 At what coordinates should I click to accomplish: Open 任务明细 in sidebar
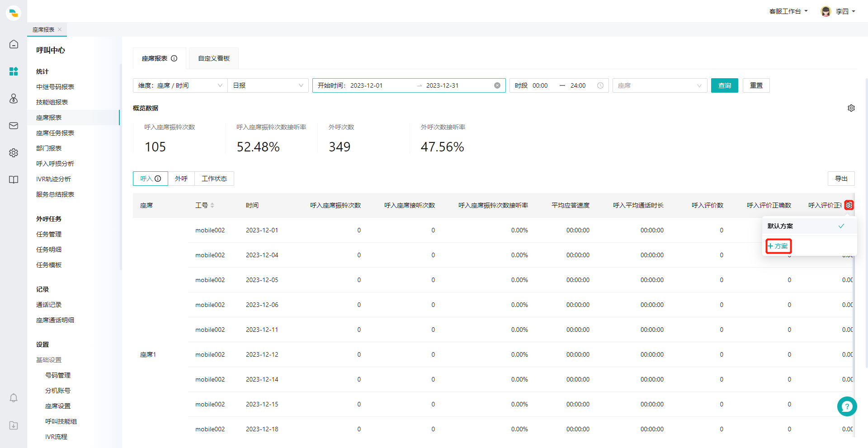tap(49, 250)
